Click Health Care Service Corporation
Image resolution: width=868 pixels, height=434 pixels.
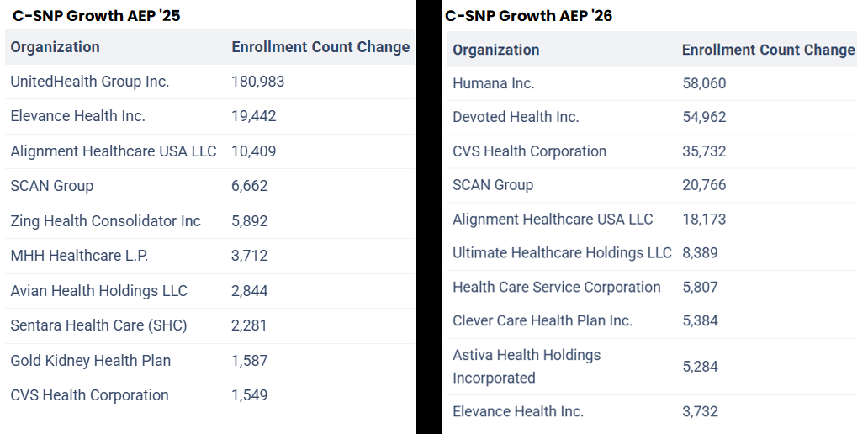pos(556,287)
